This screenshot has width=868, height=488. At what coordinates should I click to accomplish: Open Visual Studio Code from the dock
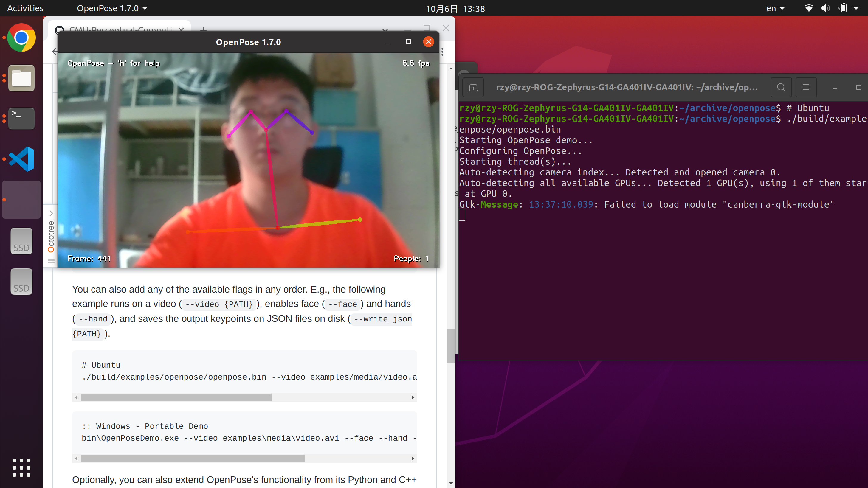21,159
